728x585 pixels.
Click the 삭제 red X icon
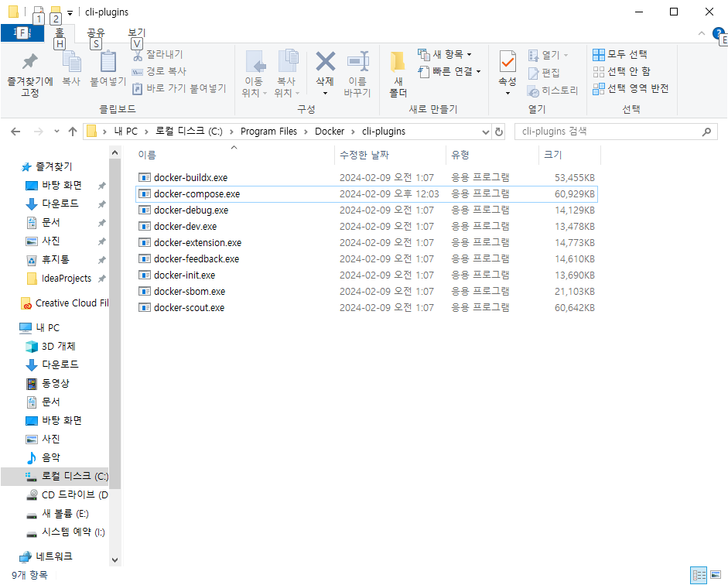click(x=325, y=61)
